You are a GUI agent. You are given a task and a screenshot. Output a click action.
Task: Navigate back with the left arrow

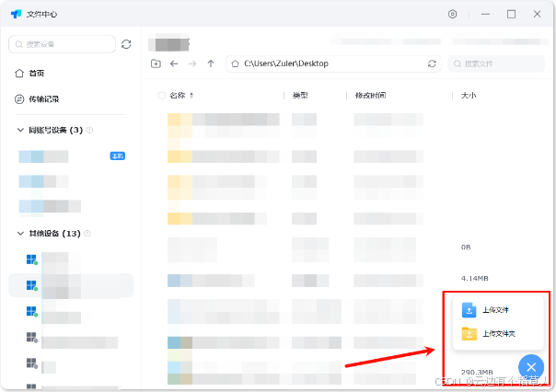174,63
